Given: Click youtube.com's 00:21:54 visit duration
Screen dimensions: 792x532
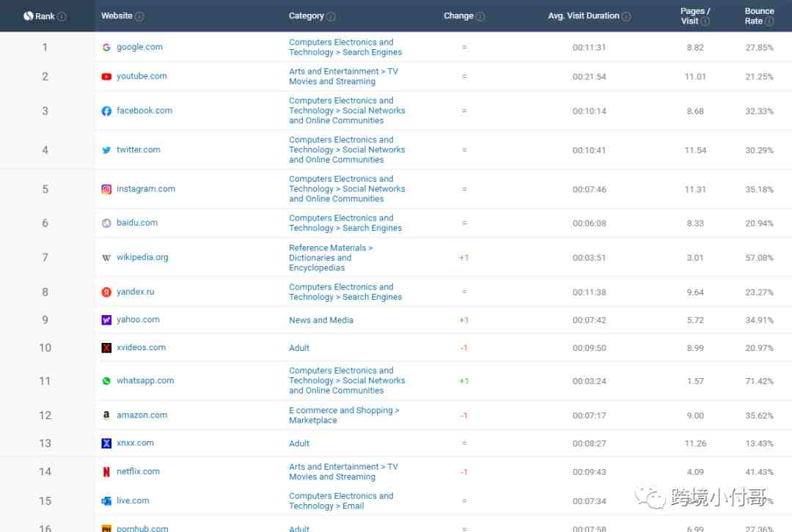Looking at the screenshot, I should [590, 77].
